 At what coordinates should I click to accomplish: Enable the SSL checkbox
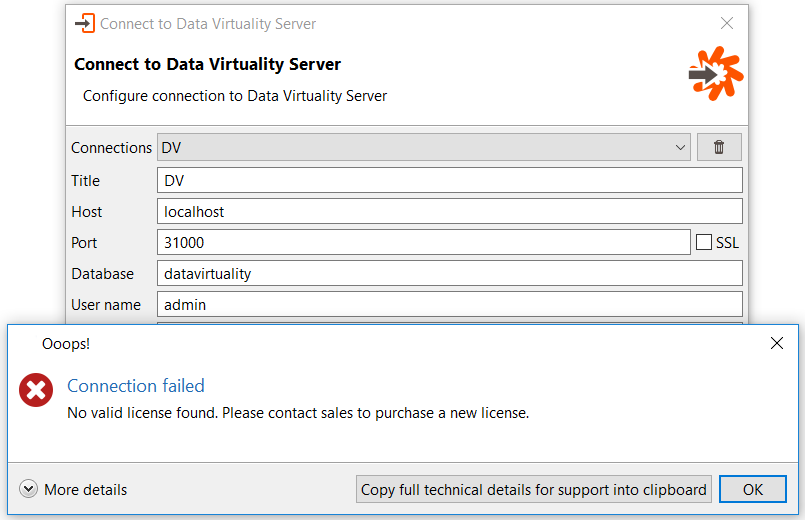tap(704, 242)
